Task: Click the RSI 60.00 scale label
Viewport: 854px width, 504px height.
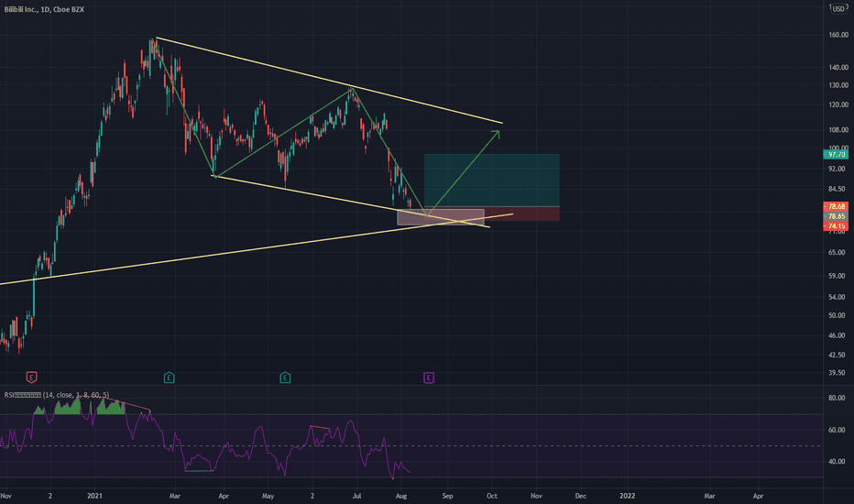Action: (837, 430)
